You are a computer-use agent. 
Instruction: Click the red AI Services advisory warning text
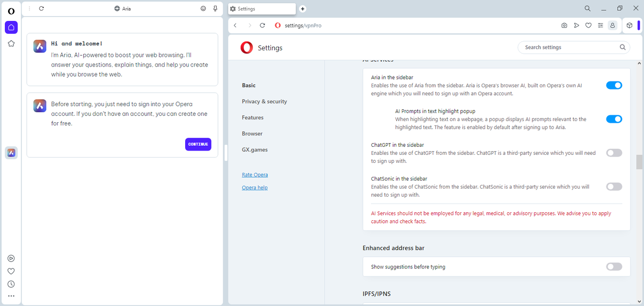coord(491,217)
